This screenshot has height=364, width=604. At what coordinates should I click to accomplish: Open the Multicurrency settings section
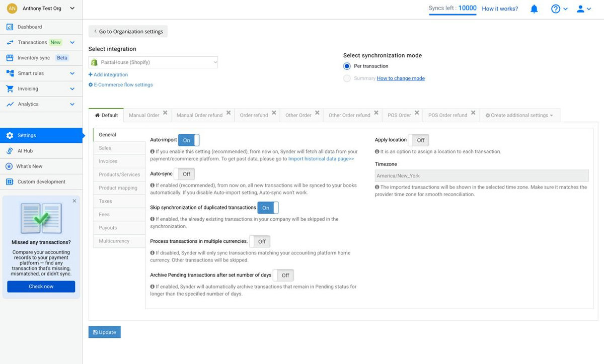(119, 241)
